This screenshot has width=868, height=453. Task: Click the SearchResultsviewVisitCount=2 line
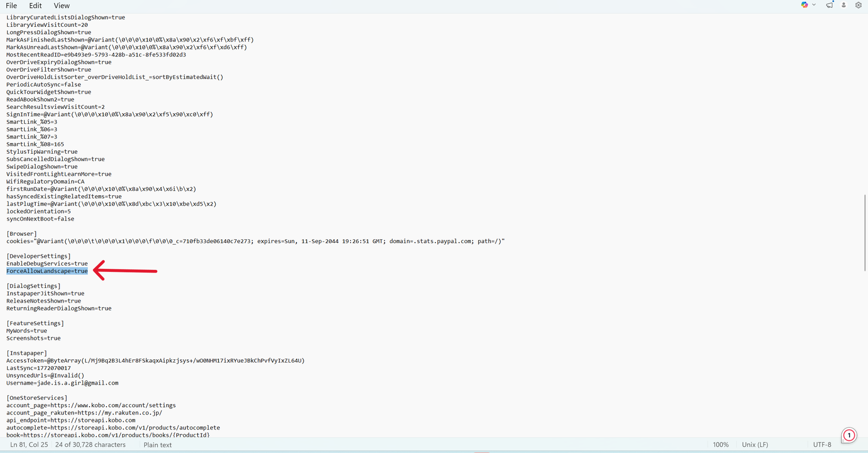[55, 107]
